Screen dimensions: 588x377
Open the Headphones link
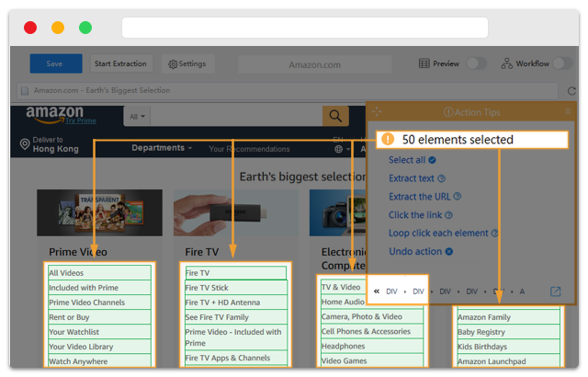click(x=372, y=346)
